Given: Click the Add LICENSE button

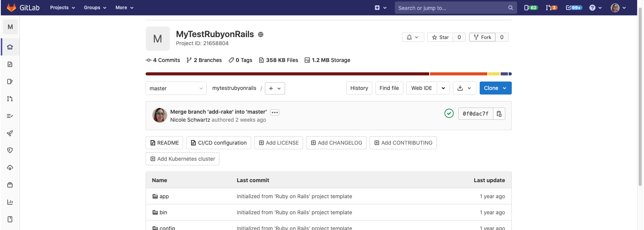Looking at the screenshot, I should tap(279, 143).
